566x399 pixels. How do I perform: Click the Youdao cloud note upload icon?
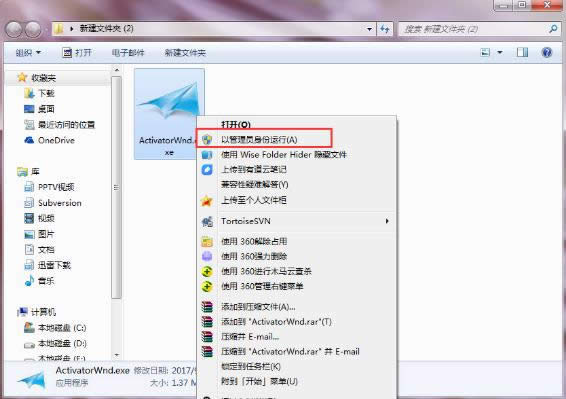pyautogui.click(x=207, y=170)
